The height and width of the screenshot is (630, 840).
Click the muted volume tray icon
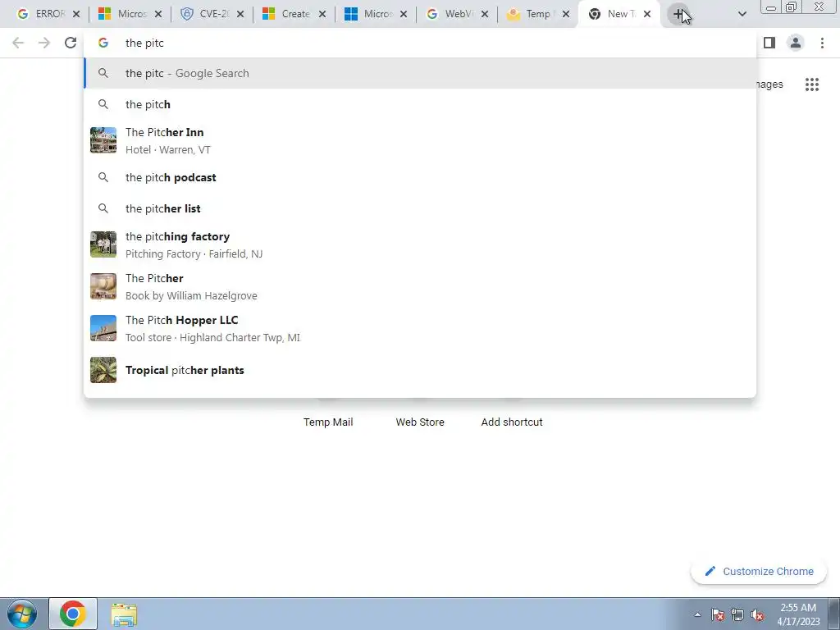click(757, 615)
